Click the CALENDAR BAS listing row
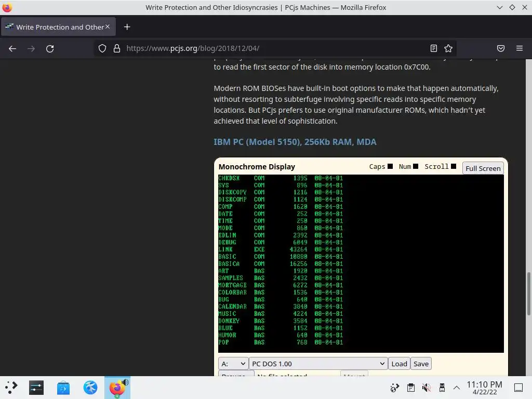 pos(281,307)
